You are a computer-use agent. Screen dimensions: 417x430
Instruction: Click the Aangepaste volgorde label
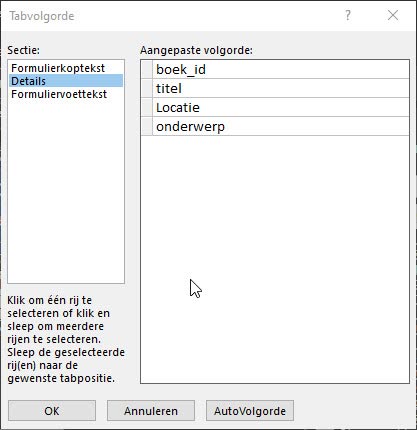196,50
